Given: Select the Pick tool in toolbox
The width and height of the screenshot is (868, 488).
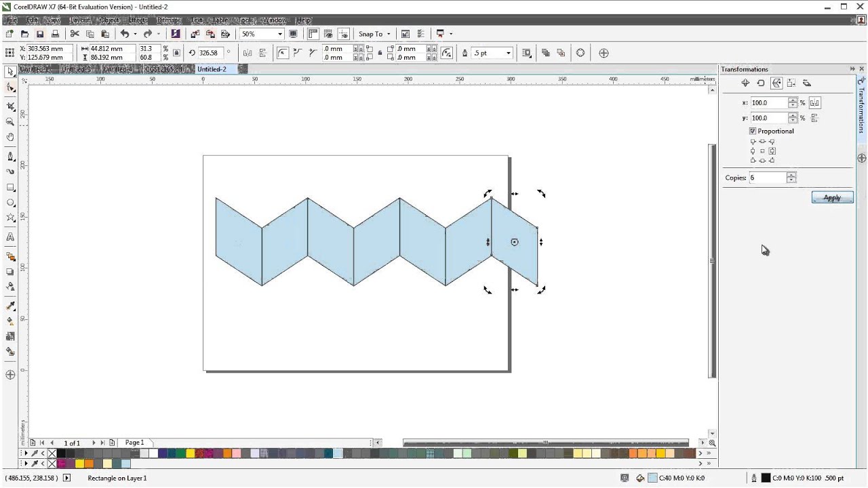Looking at the screenshot, I should click(x=10, y=71).
